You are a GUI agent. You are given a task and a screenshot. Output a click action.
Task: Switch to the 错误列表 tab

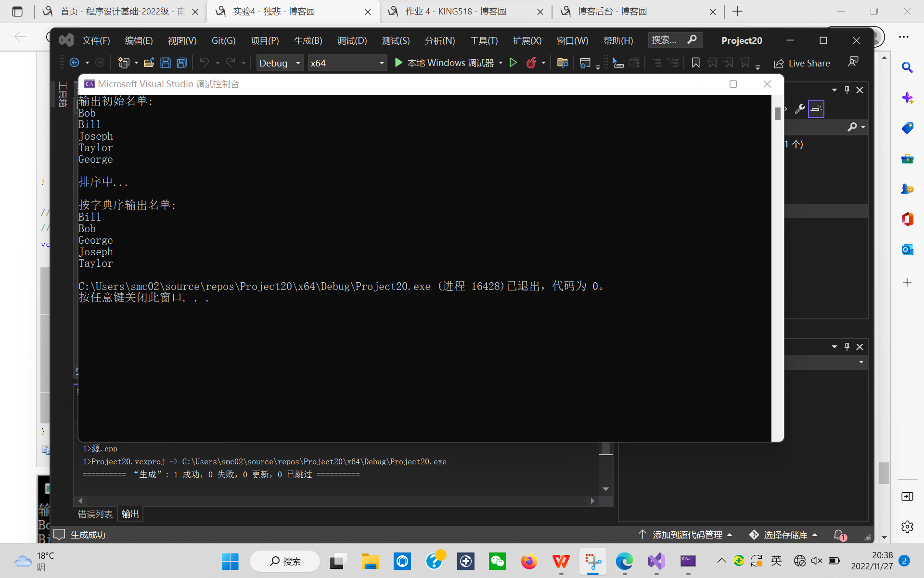(95, 514)
